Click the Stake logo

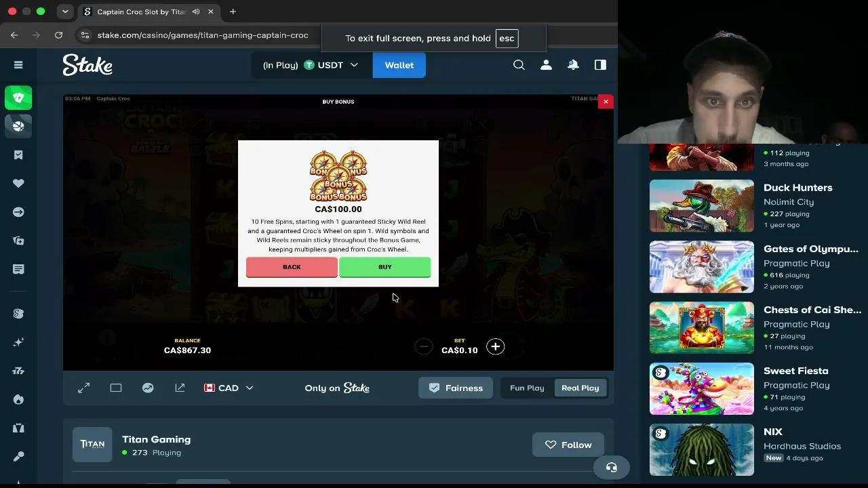tap(87, 65)
